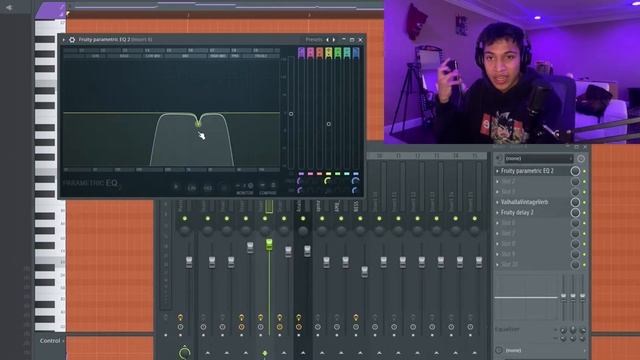Open blue band type selector below sliders
This screenshot has width=640, height=360.
[x=356, y=174]
